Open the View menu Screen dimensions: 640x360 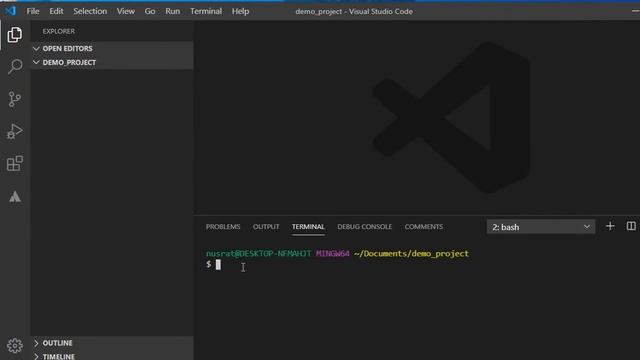coord(126,11)
